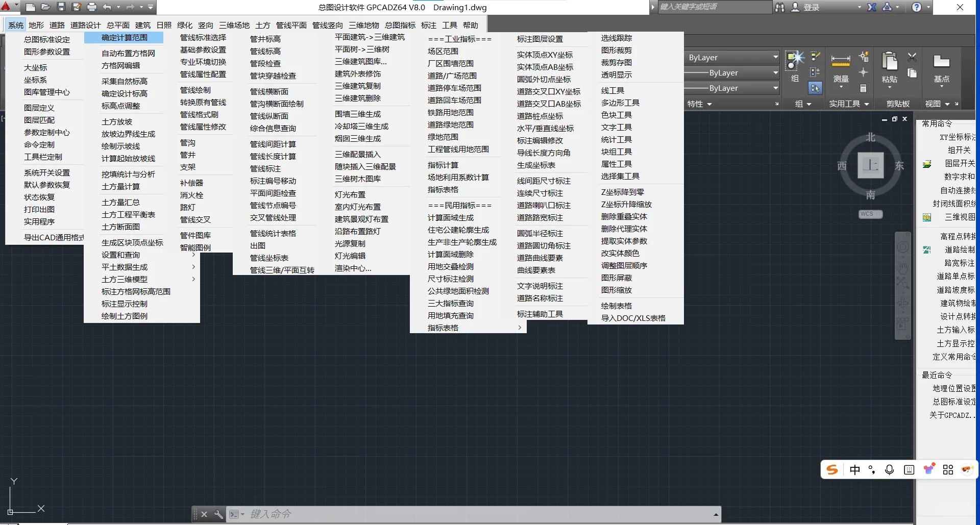Toggle the voice input microphone
The image size is (980, 525).
(890, 470)
